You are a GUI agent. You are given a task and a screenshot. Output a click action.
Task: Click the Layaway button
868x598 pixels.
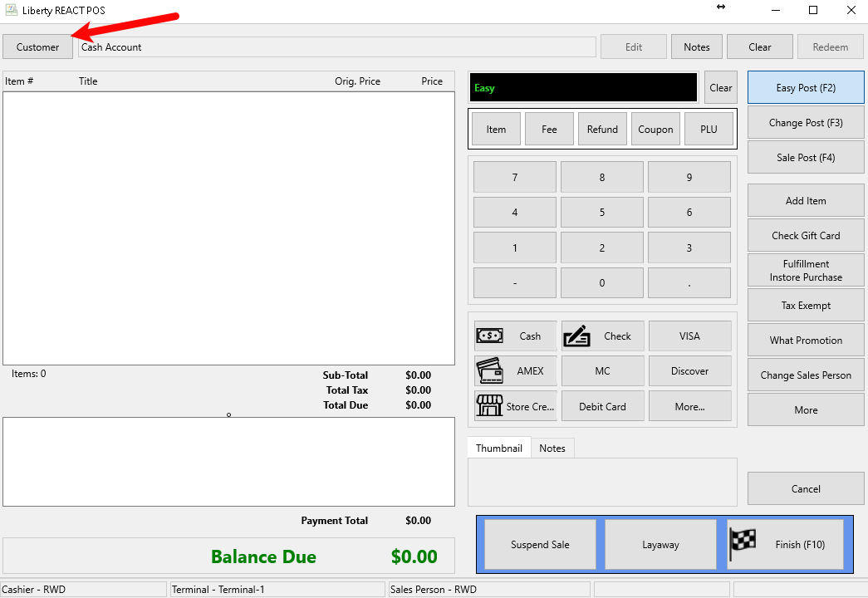click(660, 544)
